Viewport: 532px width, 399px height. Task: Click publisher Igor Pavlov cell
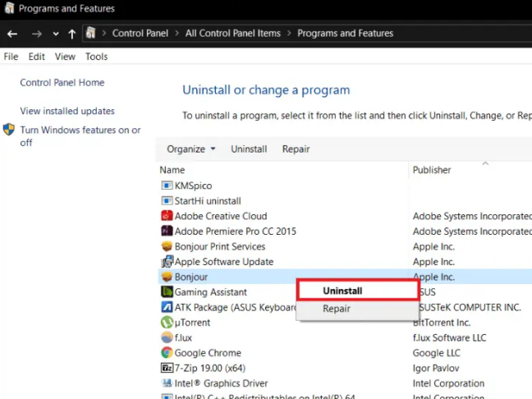[x=436, y=368]
